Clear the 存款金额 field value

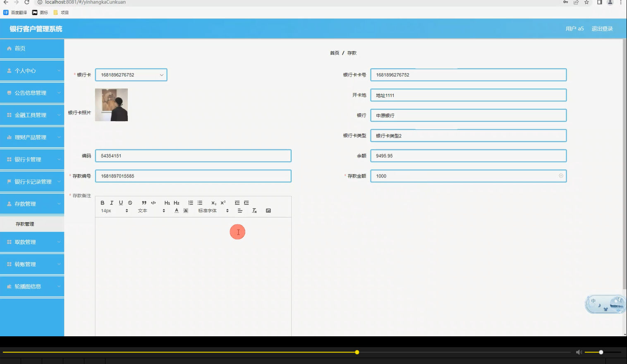[561, 176]
